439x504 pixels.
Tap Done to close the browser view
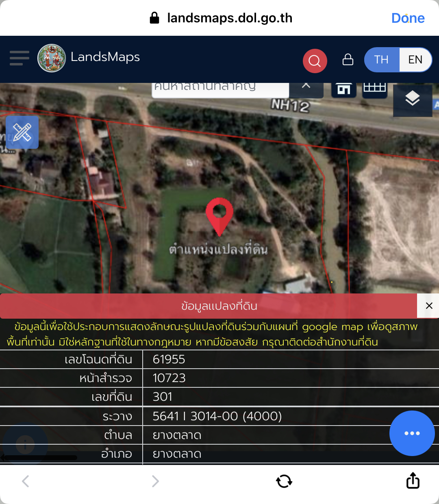408,18
